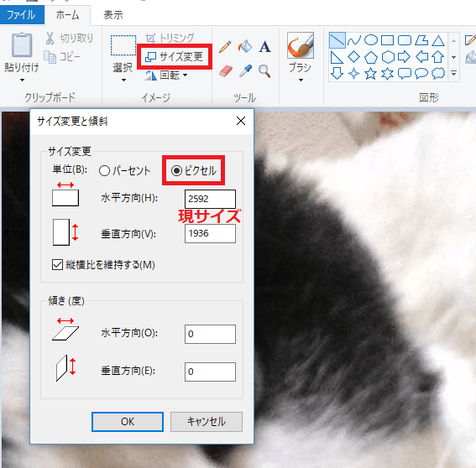Toggle 縦横比を維持する checkbox
This screenshot has width=476, height=468.
57,265
